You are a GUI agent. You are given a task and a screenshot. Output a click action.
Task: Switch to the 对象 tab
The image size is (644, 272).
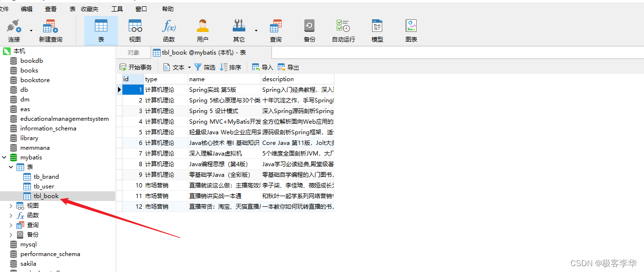(x=134, y=53)
